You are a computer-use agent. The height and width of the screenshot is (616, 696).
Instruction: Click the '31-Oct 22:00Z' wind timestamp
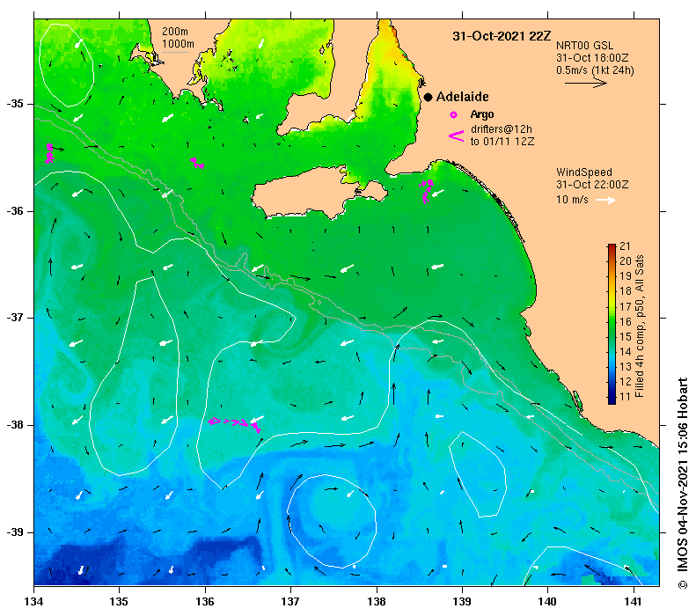click(592, 185)
